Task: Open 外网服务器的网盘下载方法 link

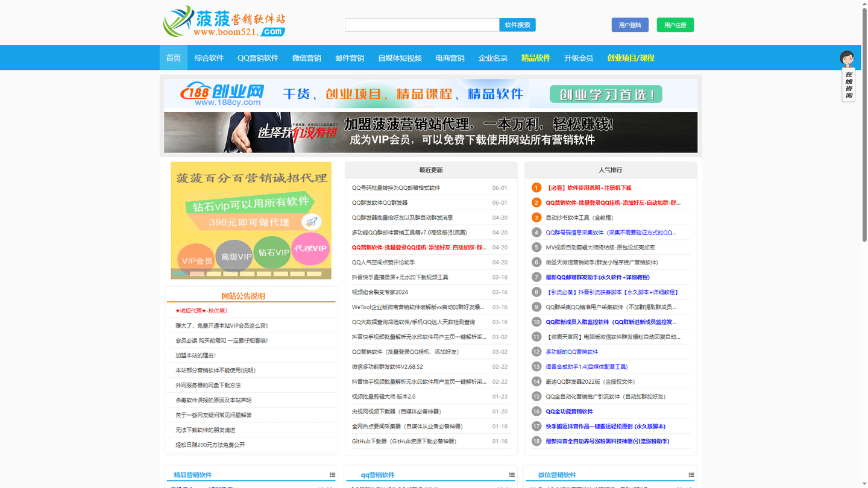Action: pos(208,385)
